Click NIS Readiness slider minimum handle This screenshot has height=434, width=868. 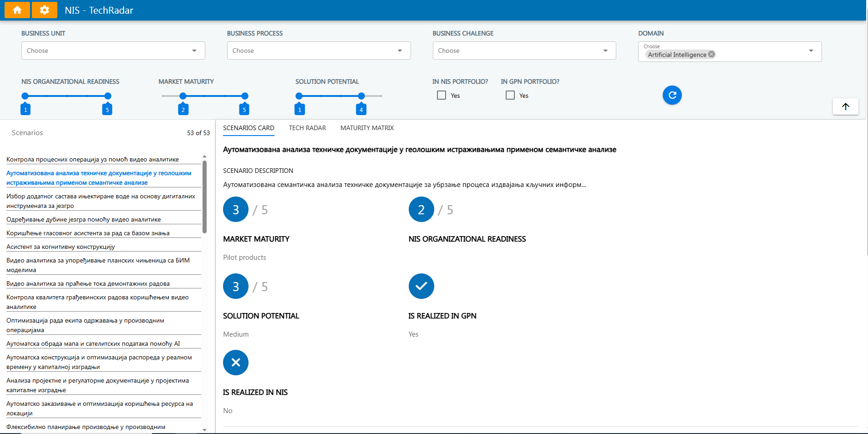[25, 96]
